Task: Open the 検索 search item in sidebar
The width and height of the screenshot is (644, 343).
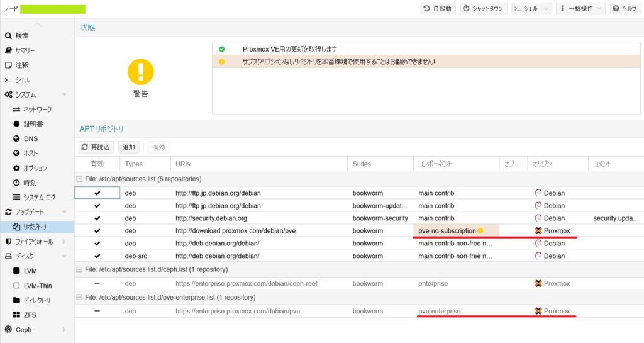Action: (21, 36)
